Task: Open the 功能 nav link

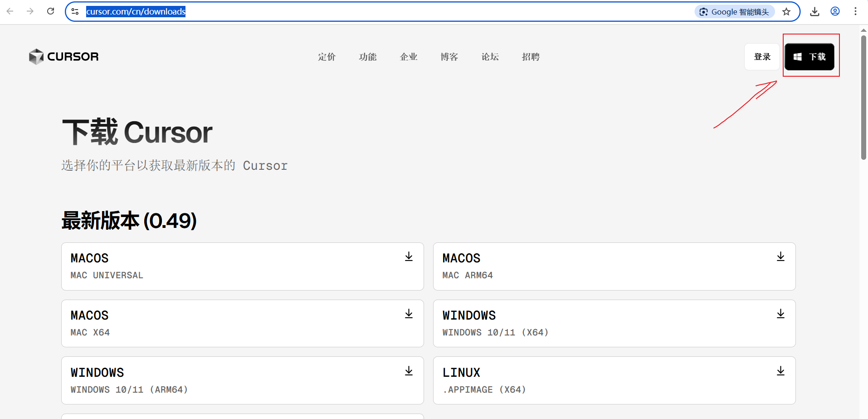Action: pos(368,57)
